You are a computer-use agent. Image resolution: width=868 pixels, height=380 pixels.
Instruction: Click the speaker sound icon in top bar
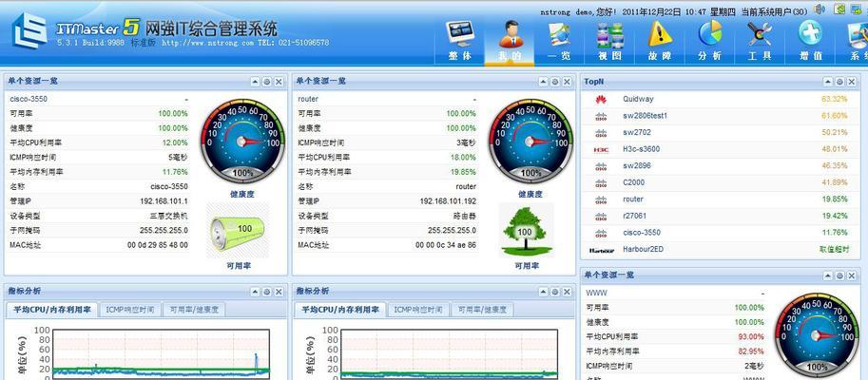click(820, 9)
